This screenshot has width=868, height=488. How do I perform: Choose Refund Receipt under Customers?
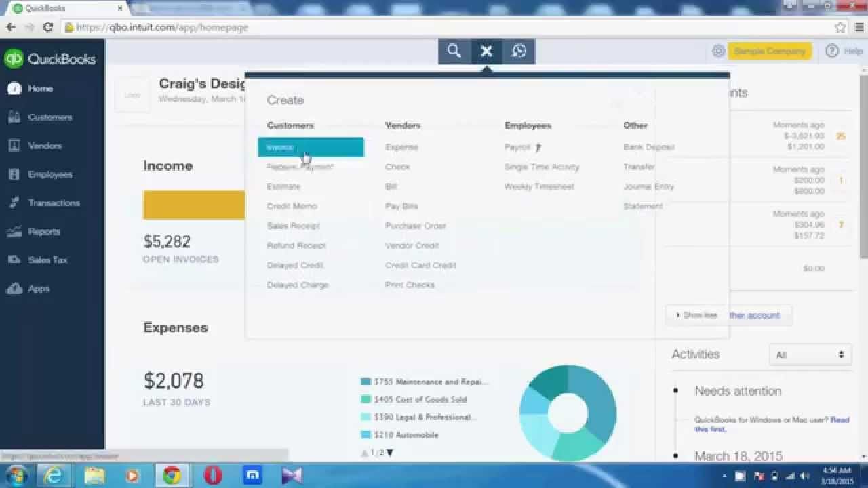[x=296, y=245]
